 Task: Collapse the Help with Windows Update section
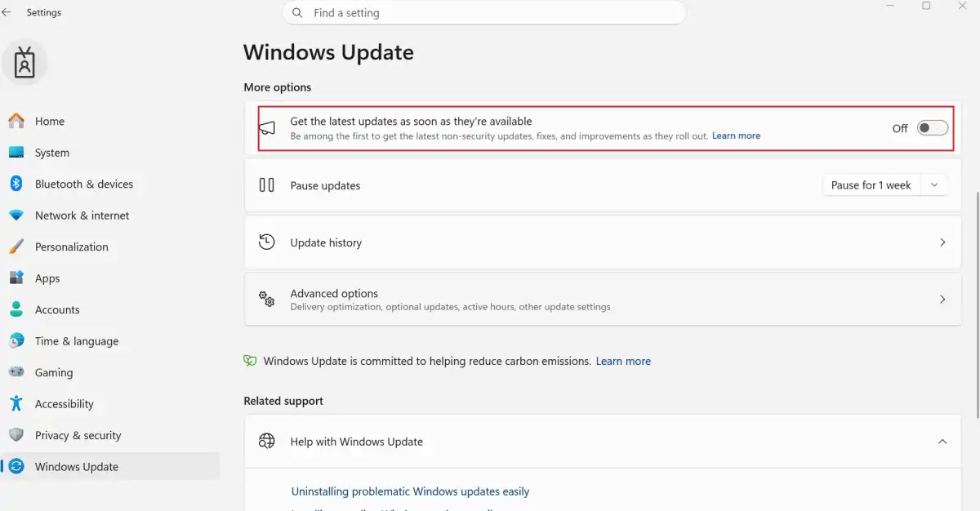tap(942, 442)
